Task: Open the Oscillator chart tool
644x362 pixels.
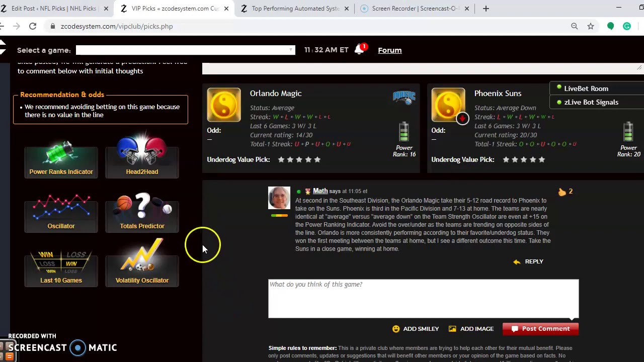Action: coord(61,213)
